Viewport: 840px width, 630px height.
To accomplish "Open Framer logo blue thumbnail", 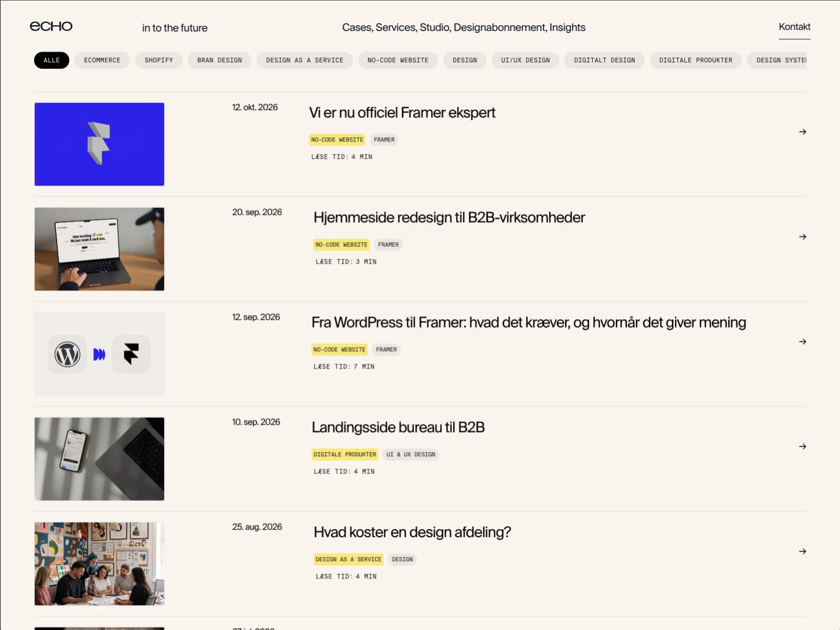I will click(99, 144).
